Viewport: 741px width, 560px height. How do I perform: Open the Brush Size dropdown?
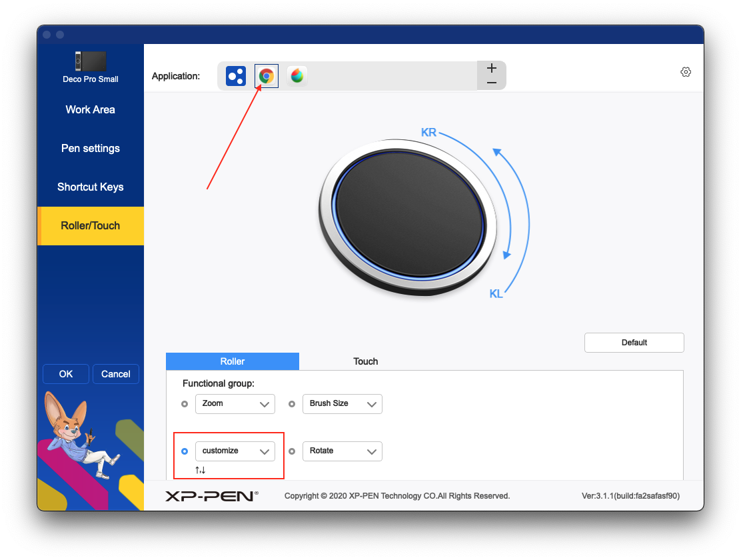click(x=342, y=404)
